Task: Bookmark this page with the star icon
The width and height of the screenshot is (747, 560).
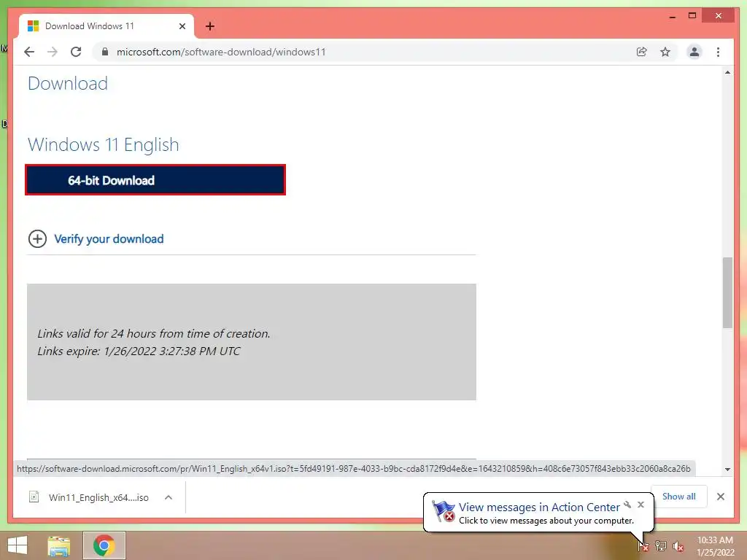Action: pos(665,52)
